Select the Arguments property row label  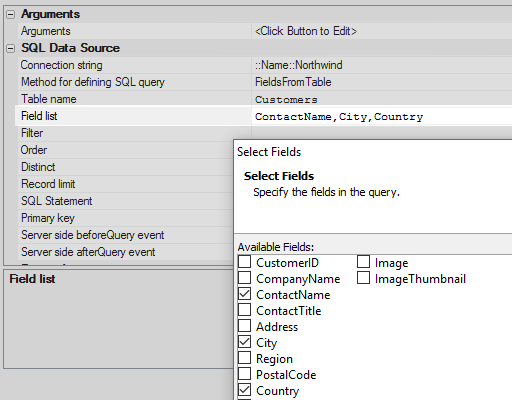46,31
